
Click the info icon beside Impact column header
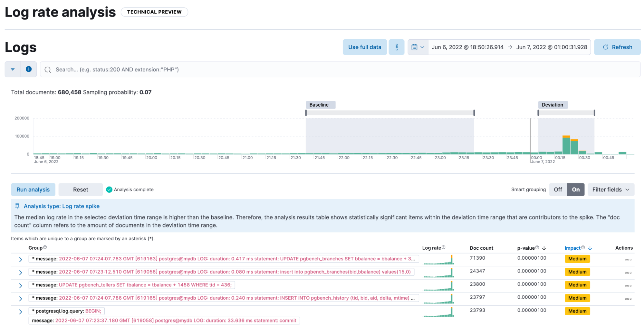coord(583,247)
